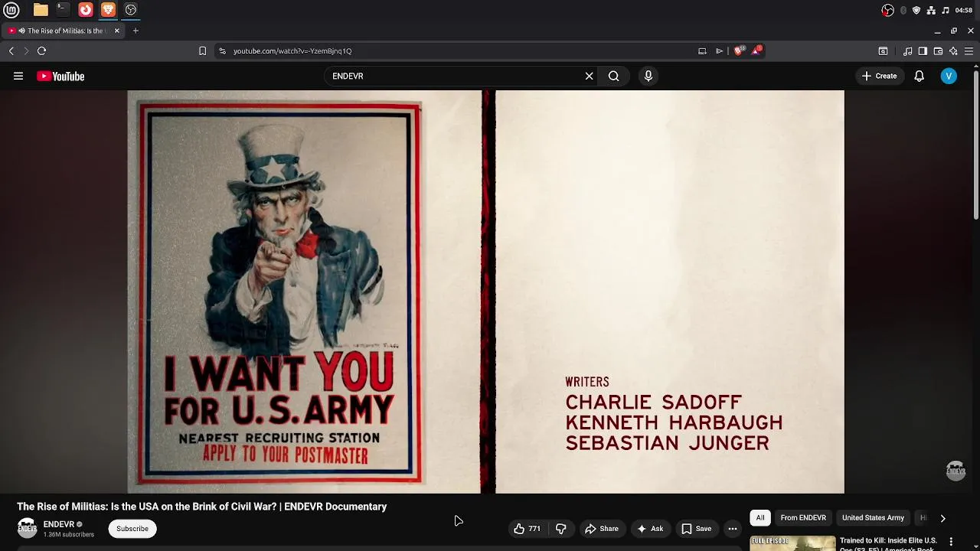The image size is (980, 551).
Task: Select the United States Army chip
Action: (873, 518)
